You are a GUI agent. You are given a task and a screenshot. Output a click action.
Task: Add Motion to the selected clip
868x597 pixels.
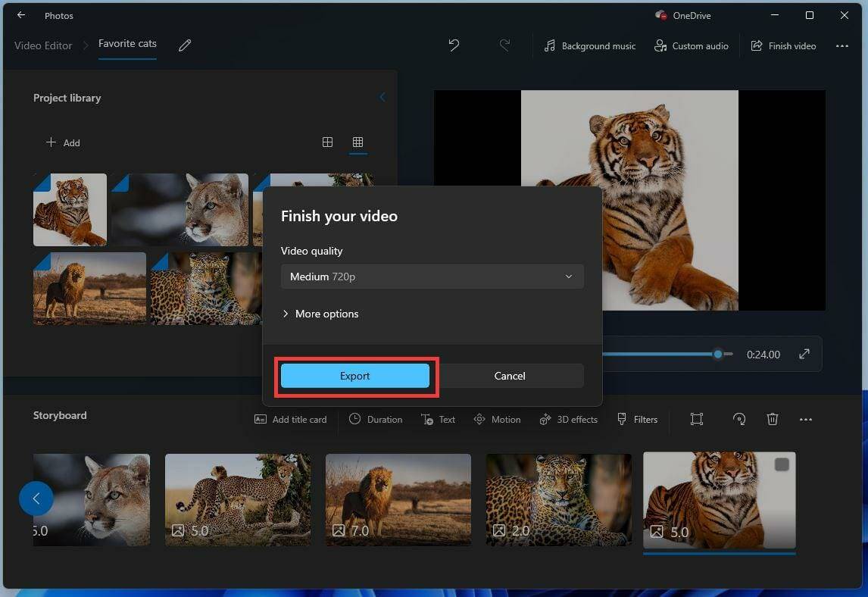click(x=497, y=419)
